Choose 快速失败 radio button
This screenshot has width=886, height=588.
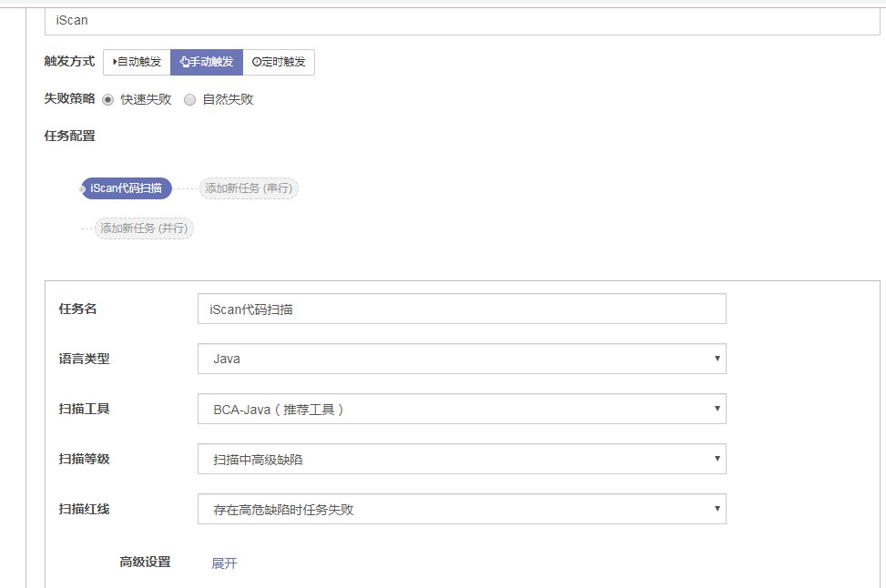pos(108,100)
